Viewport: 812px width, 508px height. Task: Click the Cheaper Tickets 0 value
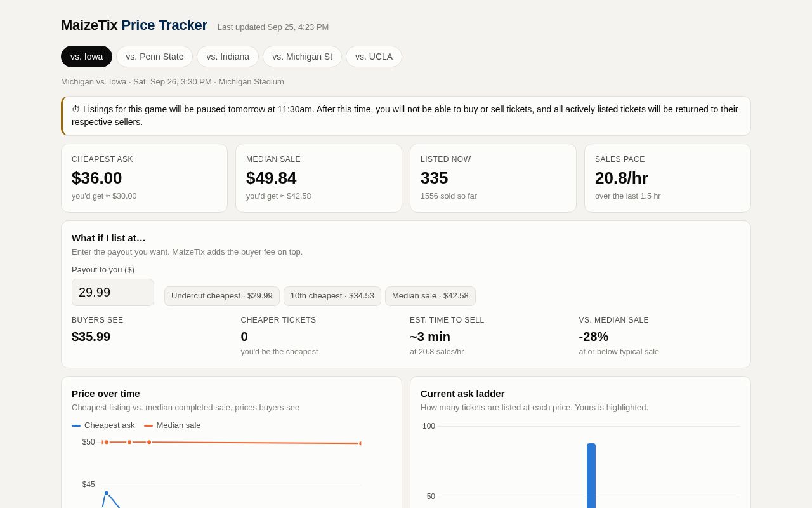pos(244,337)
